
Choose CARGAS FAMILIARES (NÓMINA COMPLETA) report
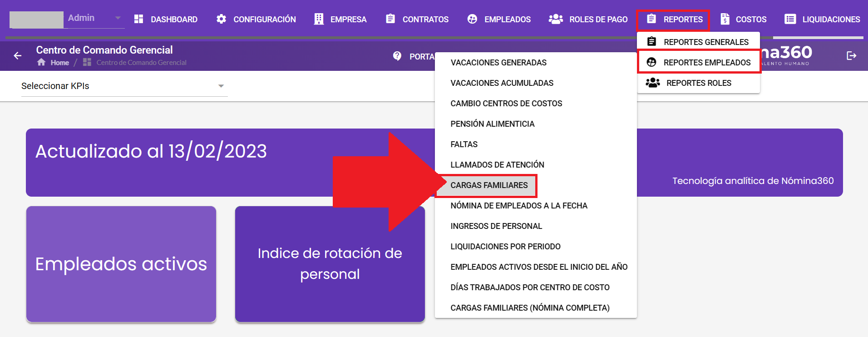tap(536, 308)
